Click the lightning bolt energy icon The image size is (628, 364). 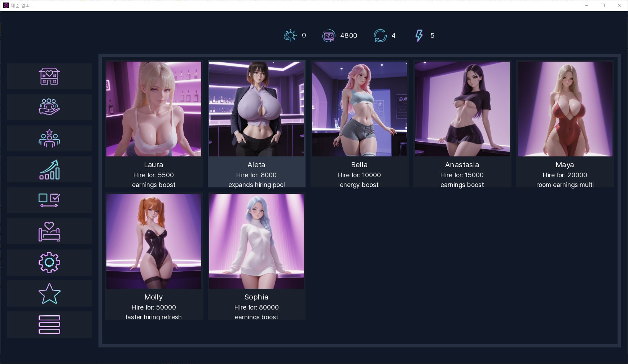click(419, 36)
